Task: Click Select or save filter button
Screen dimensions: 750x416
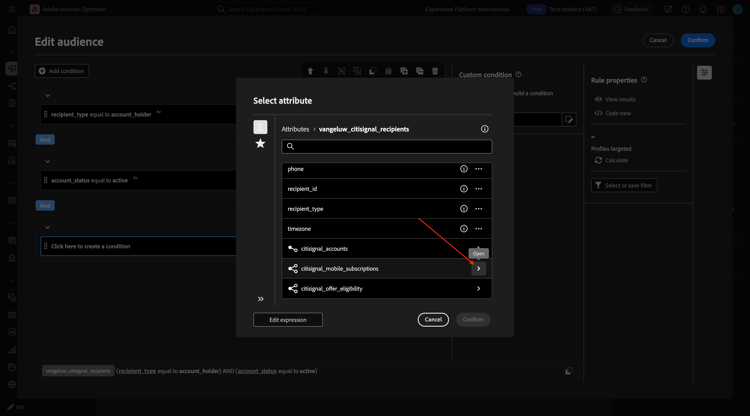Action: pyautogui.click(x=624, y=186)
